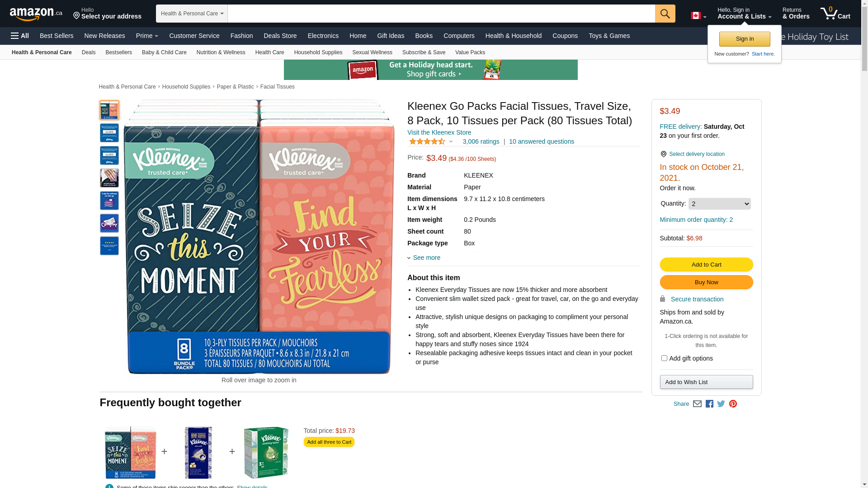Check the Add gift options box
This screenshot has height=488, width=868.
click(x=664, y=358)
